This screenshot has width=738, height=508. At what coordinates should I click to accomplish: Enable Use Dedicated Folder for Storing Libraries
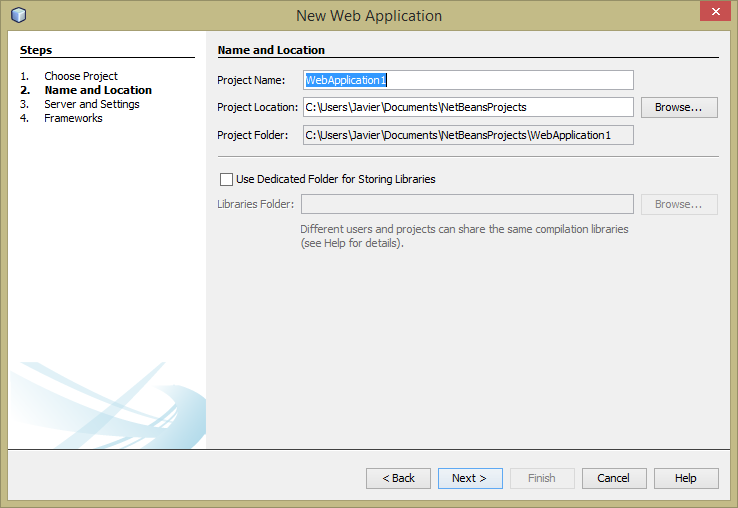coord(225,179)
